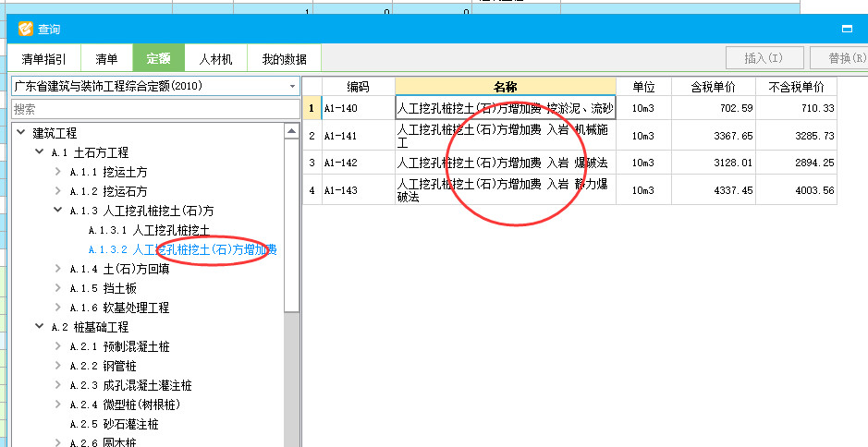This screenshot has height=447, width=868.
Task: Click the 含税单价 column header
Action: point(714,86)
